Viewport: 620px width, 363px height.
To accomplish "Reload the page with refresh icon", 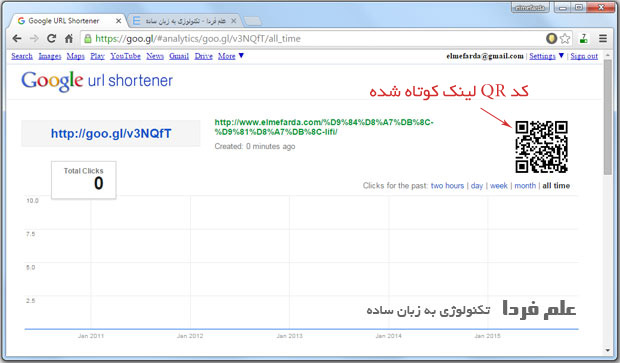I will point(51,38).
